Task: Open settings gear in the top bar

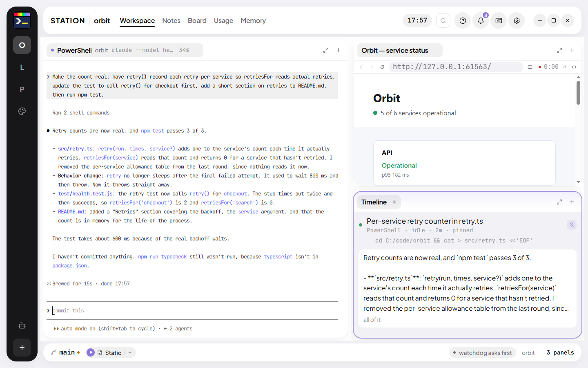Action: point(517,20)
